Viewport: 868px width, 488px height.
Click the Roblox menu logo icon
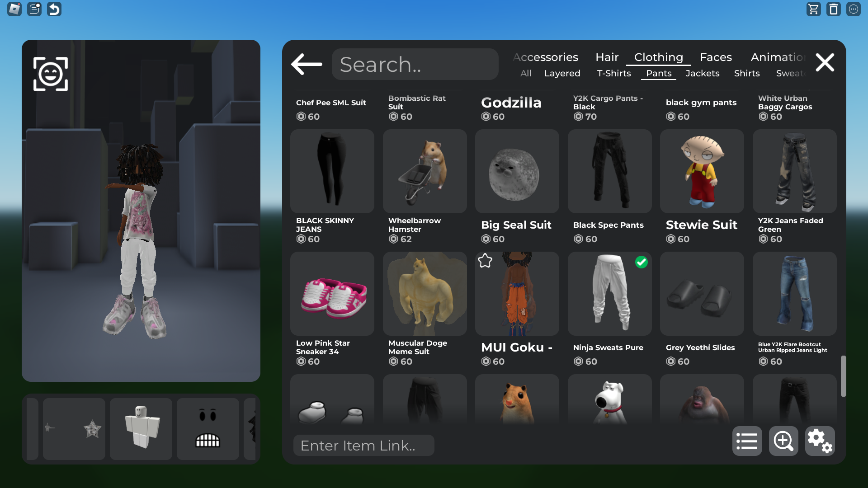click(14, 9)
